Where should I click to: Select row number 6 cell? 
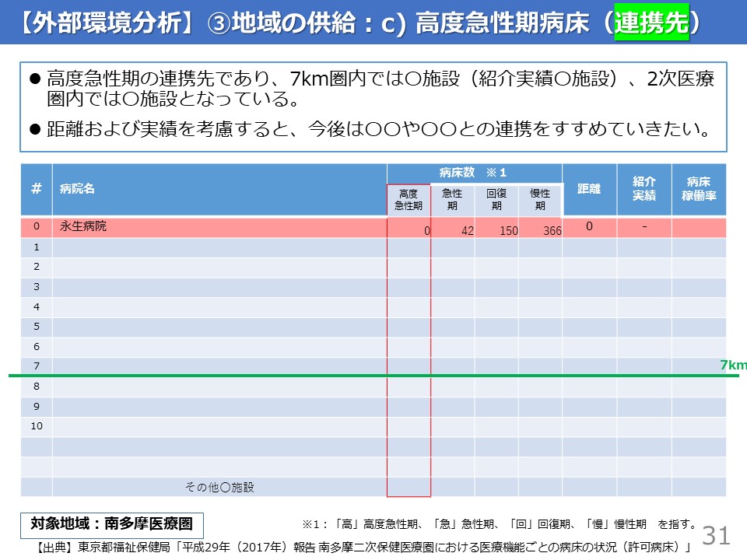click(37, 347)
